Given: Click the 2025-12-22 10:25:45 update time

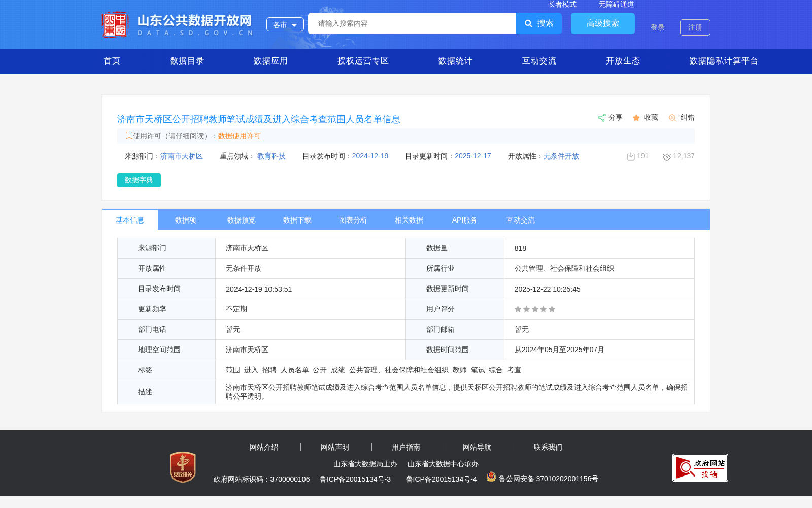Looking at the screenshot, I should click(548, 289).
